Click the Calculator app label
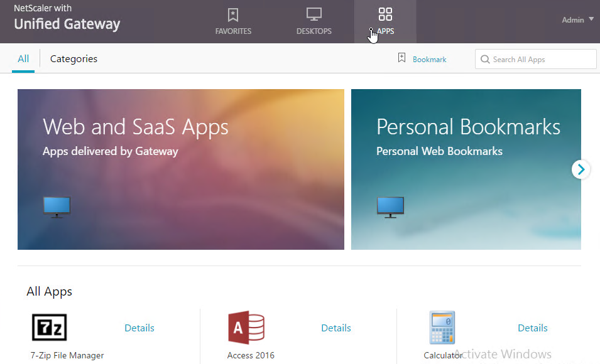The image size is (600, 364). (443, 356)
